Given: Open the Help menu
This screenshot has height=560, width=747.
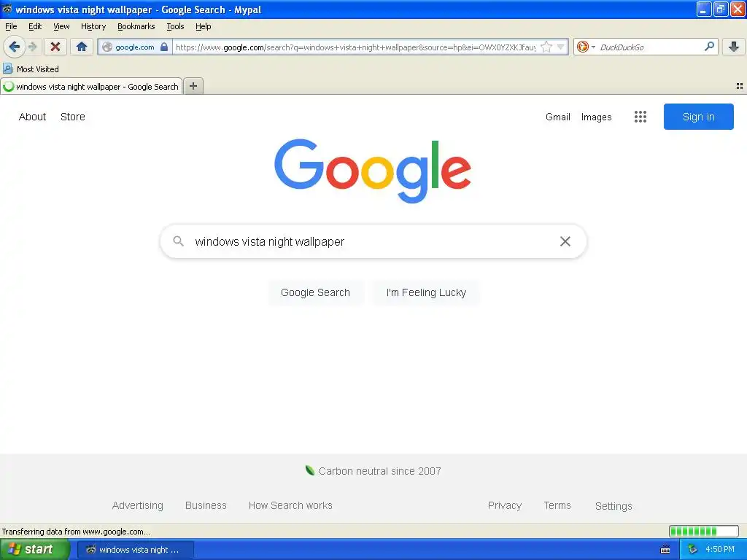Looking at the screenshot, I should 204,26.
